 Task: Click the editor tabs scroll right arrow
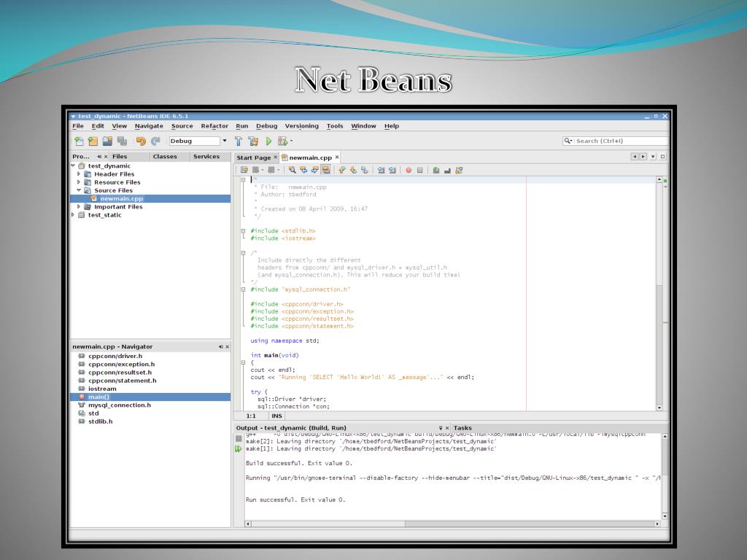click(x=643, y=157)
